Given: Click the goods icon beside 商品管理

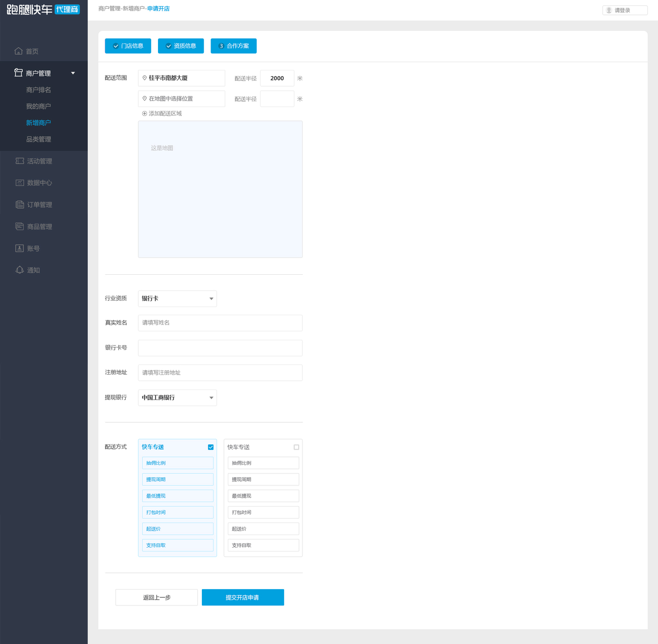Looking at the screenshot, I should [x=20, y=227].
